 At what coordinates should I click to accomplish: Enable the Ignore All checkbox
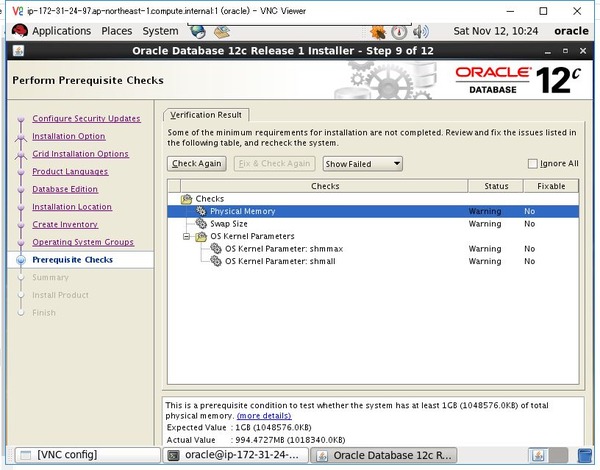532,164
